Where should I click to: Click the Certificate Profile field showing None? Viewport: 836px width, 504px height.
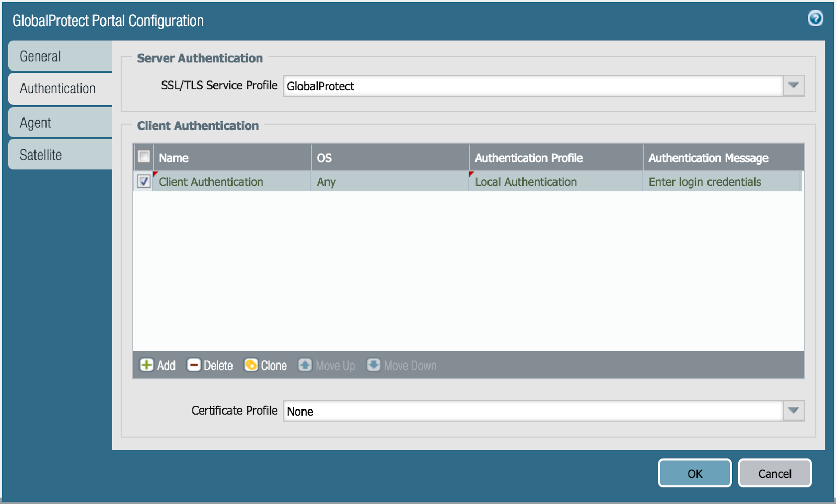coord(533,411)
